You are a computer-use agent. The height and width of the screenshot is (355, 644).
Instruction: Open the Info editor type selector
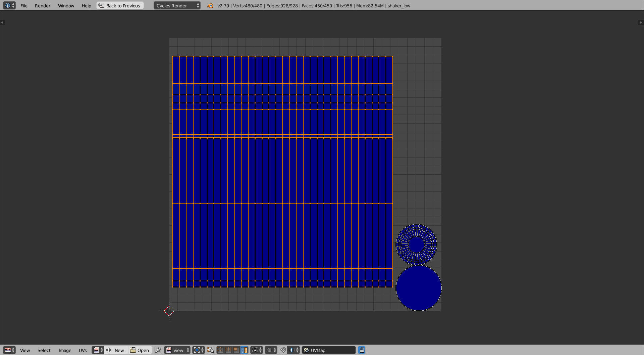9,5
